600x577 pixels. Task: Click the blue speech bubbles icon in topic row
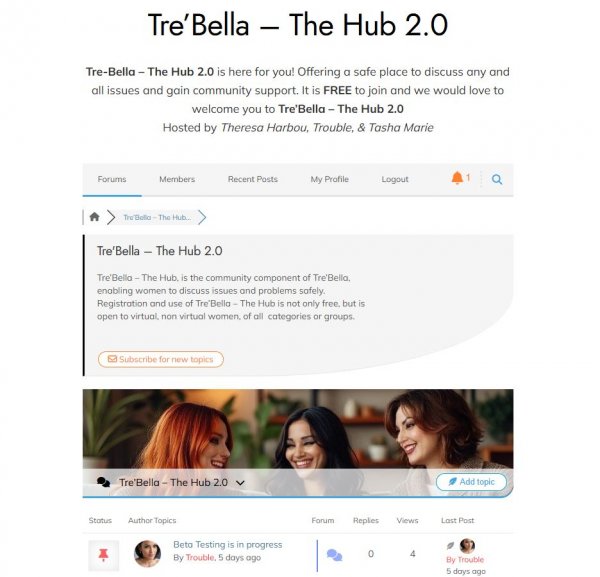pos(334,555)
